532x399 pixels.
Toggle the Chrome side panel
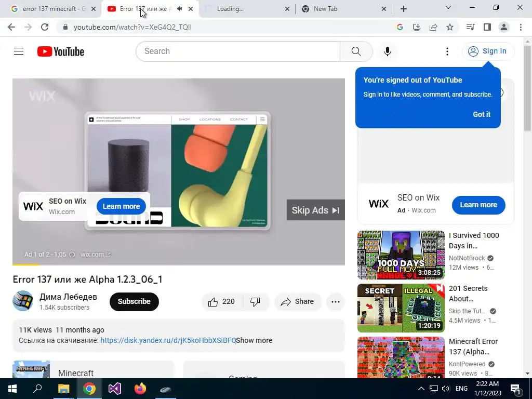point(487,27)
